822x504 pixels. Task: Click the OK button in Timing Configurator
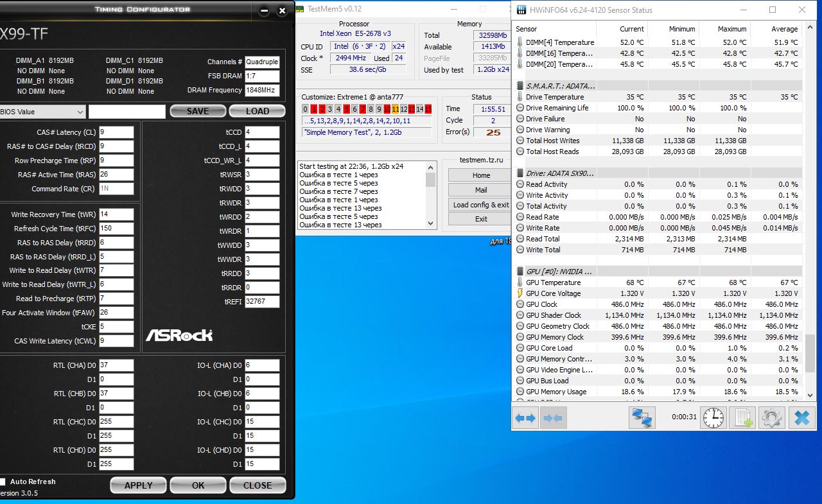(198, 485)
